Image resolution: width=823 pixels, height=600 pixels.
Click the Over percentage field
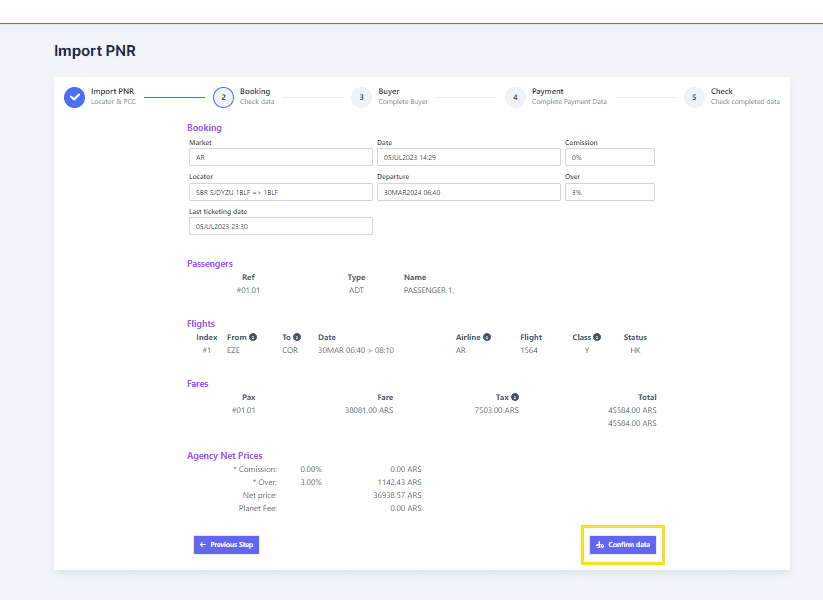(609, 192)
